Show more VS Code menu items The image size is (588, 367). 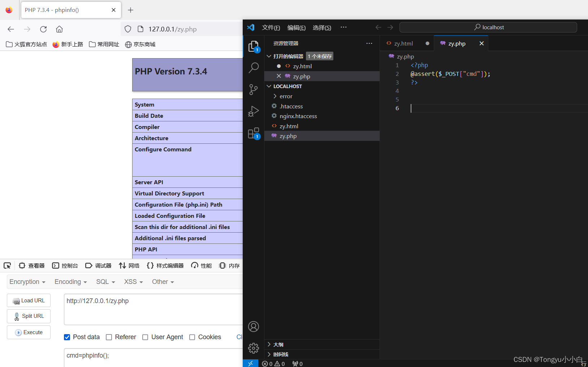tap(343, 27)
